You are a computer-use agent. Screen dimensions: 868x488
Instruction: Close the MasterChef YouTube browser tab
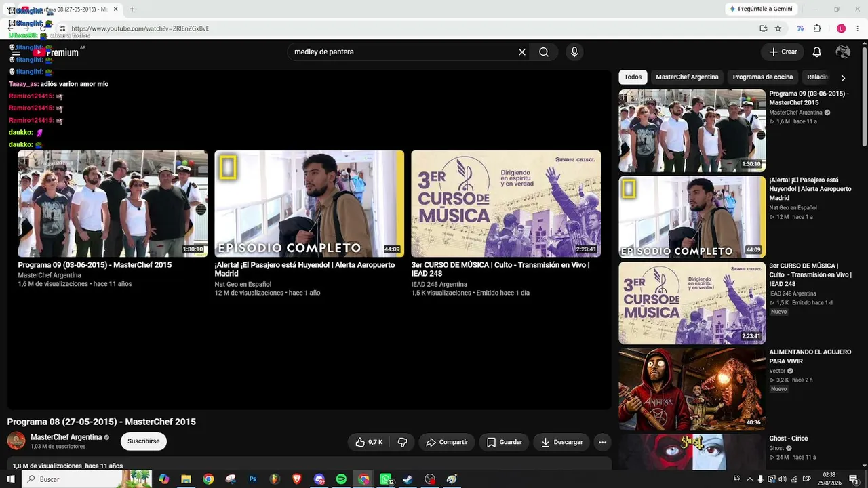pyautogui.click(x=116, y=9)
